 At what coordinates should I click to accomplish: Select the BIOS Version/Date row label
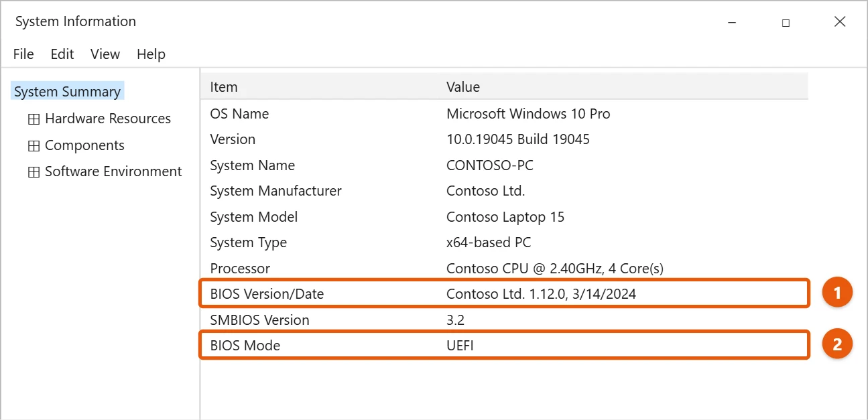click(x=267, y=293)
